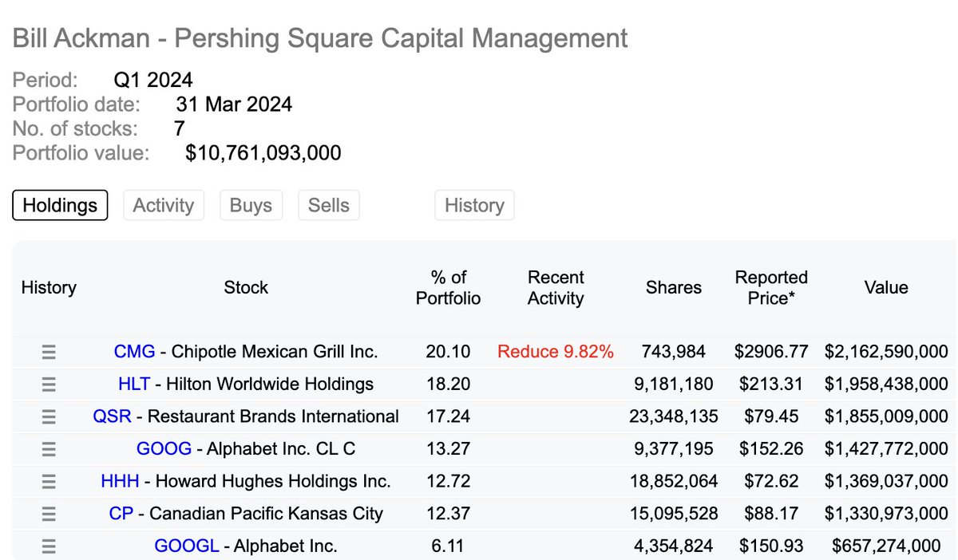
Task: Click the 12.37 portfolio percentage
Action: tap(449, 514)
